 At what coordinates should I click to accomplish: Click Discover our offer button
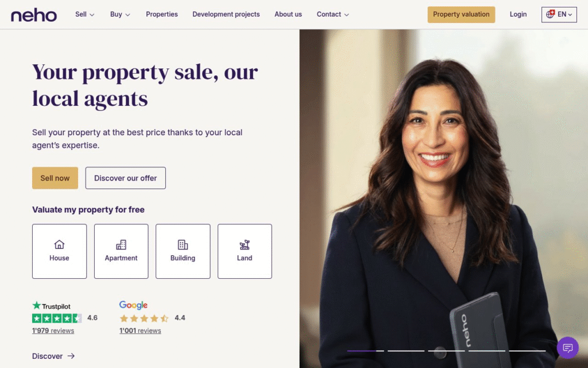[125, 178]
